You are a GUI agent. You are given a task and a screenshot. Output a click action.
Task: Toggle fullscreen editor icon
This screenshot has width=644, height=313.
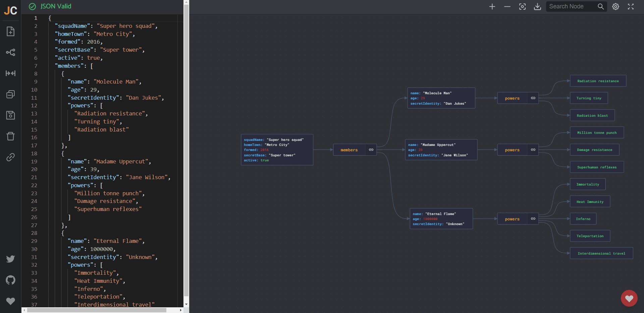point(631,6)
